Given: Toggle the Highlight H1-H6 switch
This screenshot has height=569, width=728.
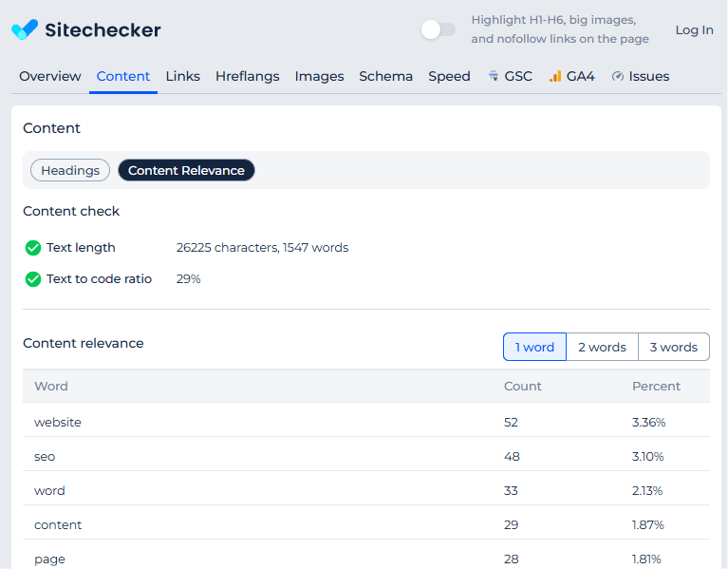Looking at the screenshot, I should pos(438,29).
